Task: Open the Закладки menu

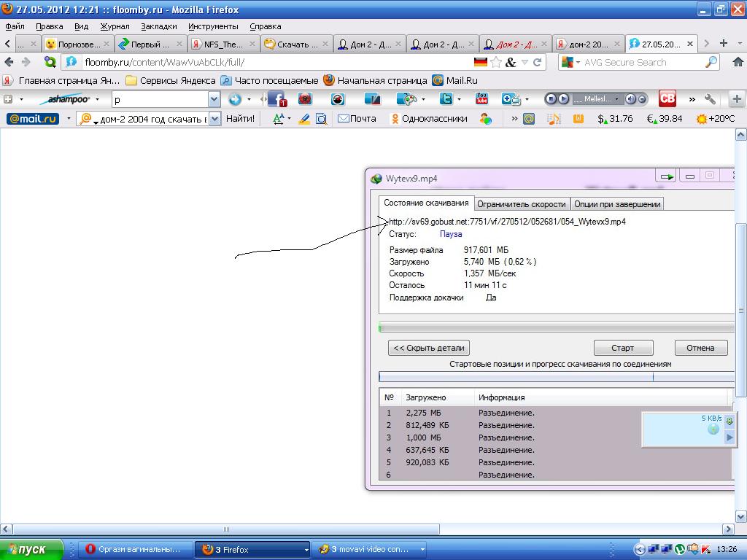Action: point(158,27)
